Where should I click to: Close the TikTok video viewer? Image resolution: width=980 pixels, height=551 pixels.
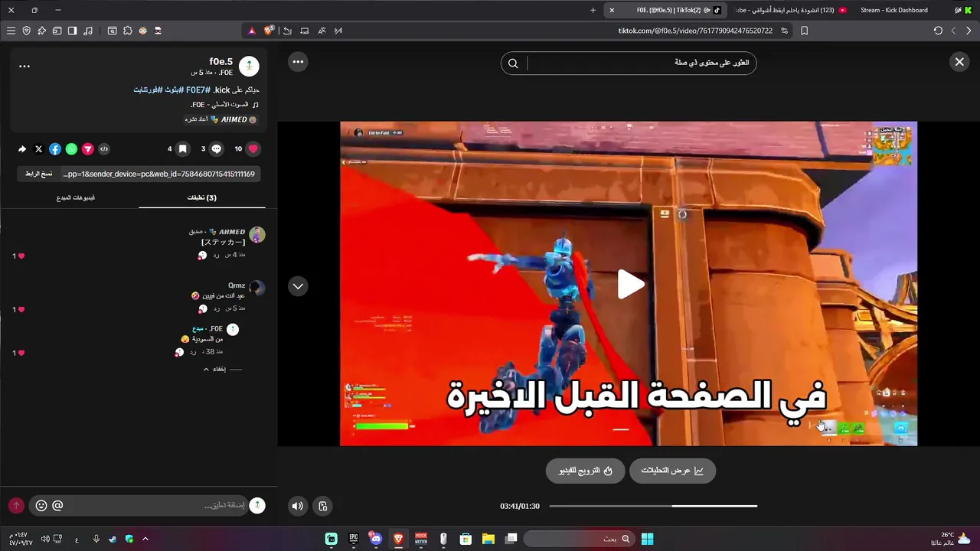(x=959, y=62)
